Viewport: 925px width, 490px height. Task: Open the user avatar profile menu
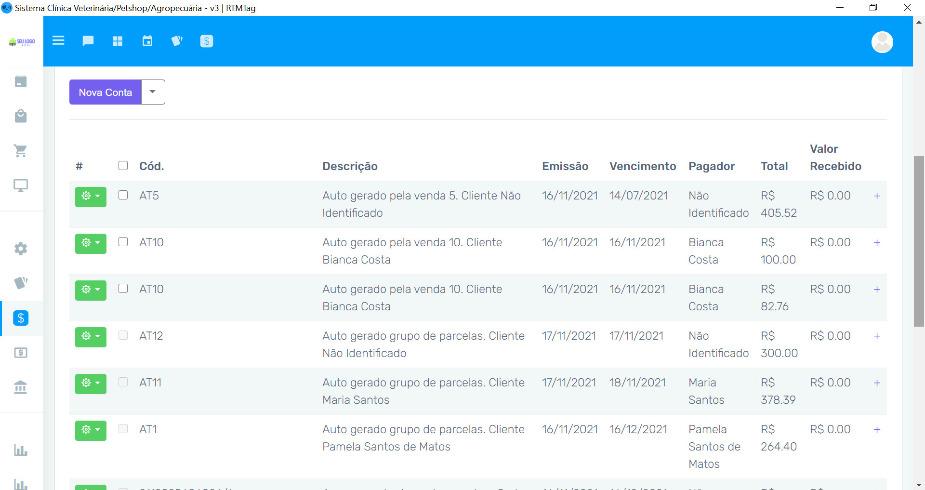pyautogui.click(x=882, y=41)
